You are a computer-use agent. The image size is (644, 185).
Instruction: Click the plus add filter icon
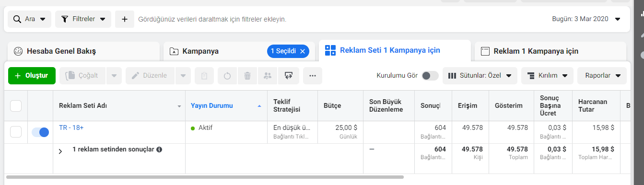click(x=125, y=19)
